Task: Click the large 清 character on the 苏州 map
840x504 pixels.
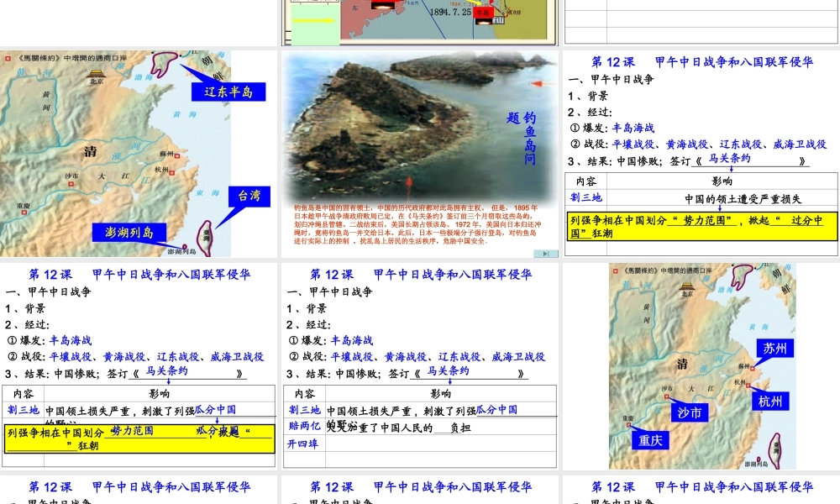Action: [x=682, y=365]
